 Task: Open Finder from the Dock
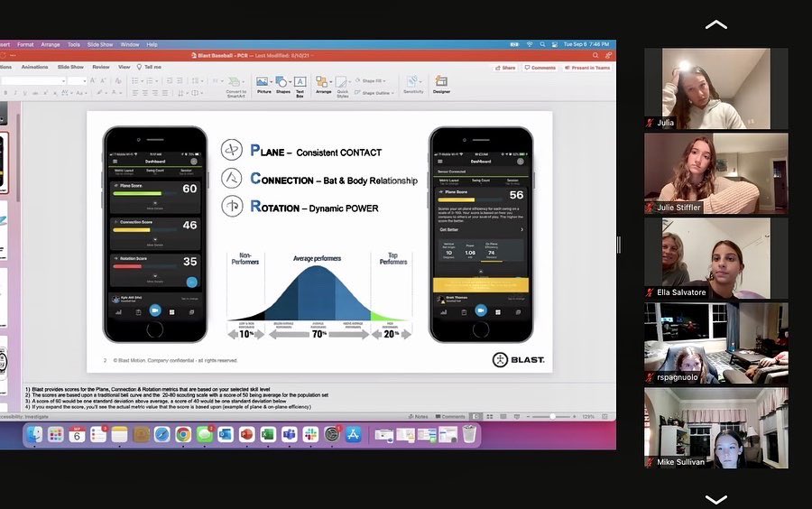pyautogui.click(x=34, y=434)
